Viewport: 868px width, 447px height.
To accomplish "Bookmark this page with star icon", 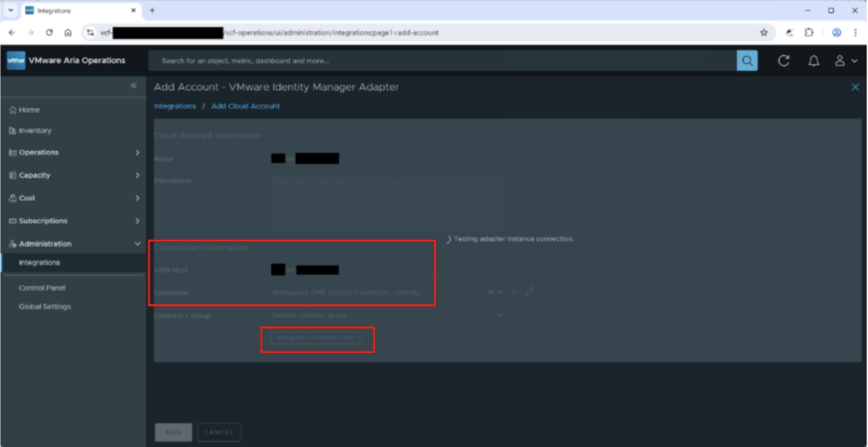I will pos(763,33).
